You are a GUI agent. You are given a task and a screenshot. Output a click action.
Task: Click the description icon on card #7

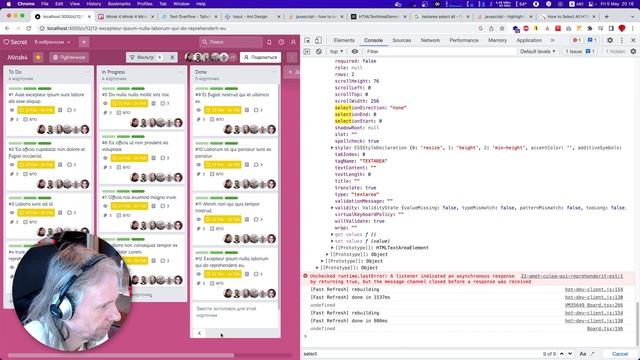coord(153,206)
